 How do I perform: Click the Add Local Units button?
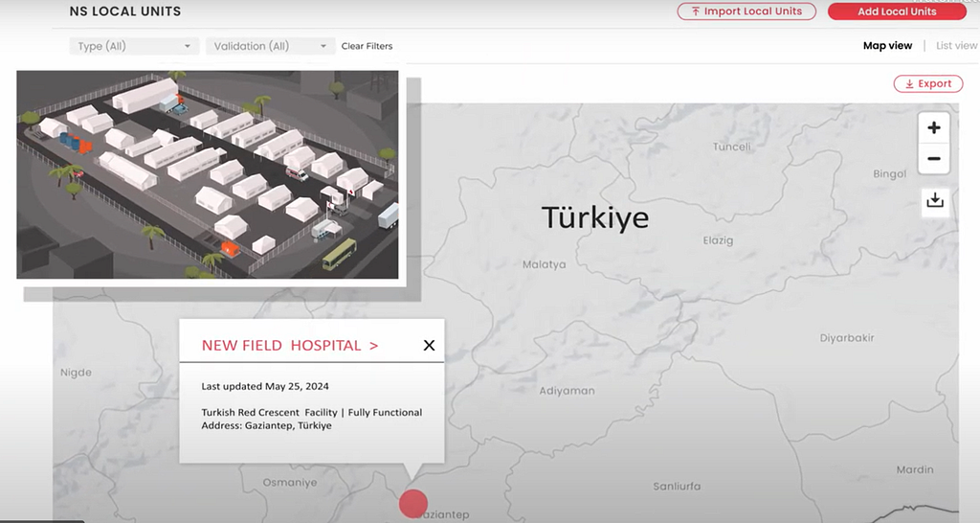[x=897, y=11]
